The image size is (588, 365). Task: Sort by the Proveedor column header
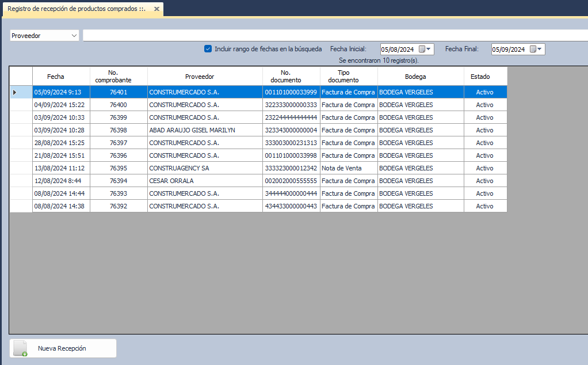199,77
